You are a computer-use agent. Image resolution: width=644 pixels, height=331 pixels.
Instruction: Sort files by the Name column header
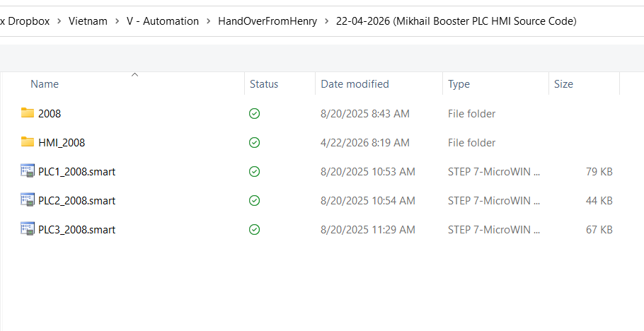[x=45, y=84]
